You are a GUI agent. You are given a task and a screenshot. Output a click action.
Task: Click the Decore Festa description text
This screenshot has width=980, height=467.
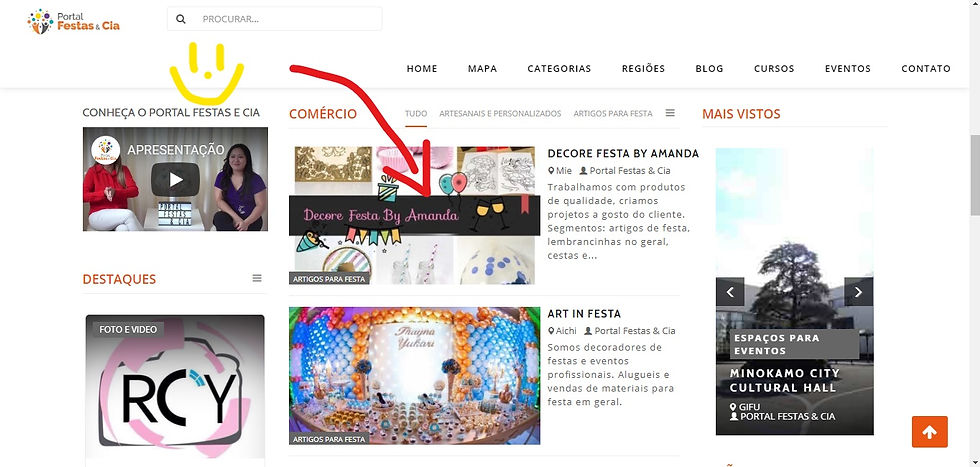tap(619, 221)
